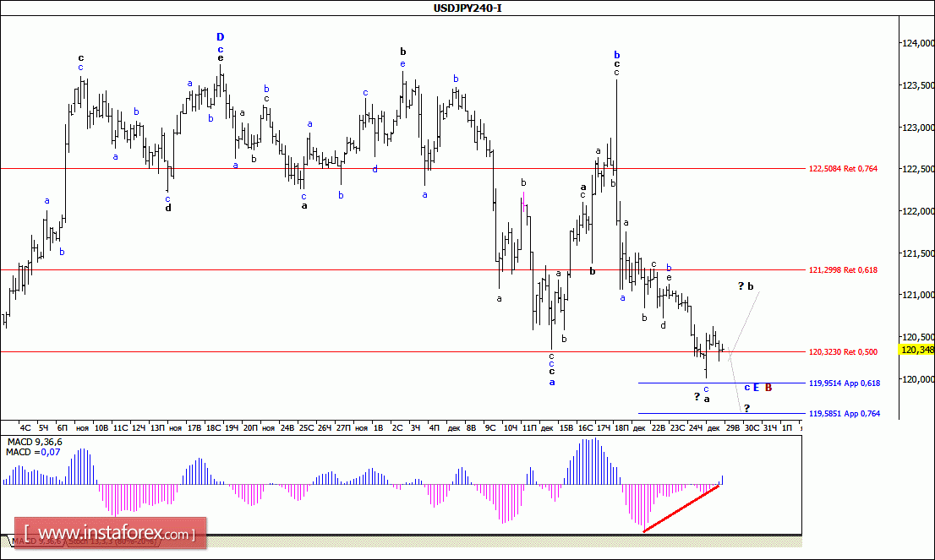Viewport: 935px width, 560px height.
Task: Select the 8B date on the time axis
Action: [471, 427]
